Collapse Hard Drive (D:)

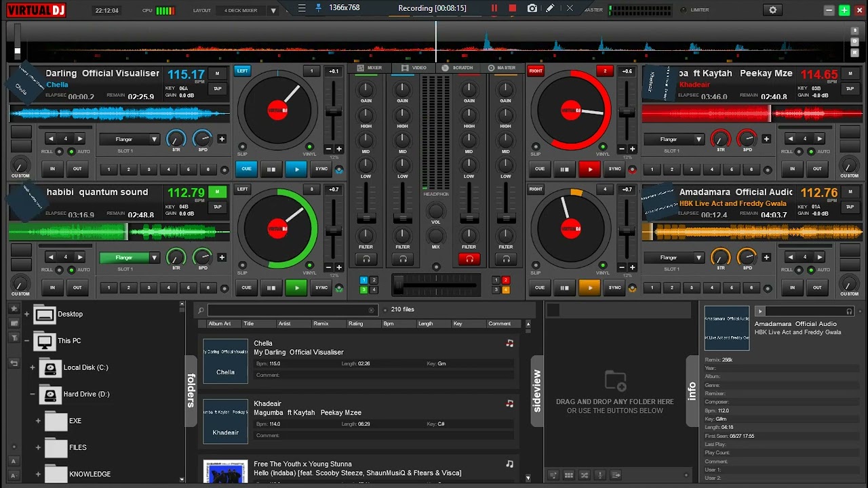click(x=33, y=394)
